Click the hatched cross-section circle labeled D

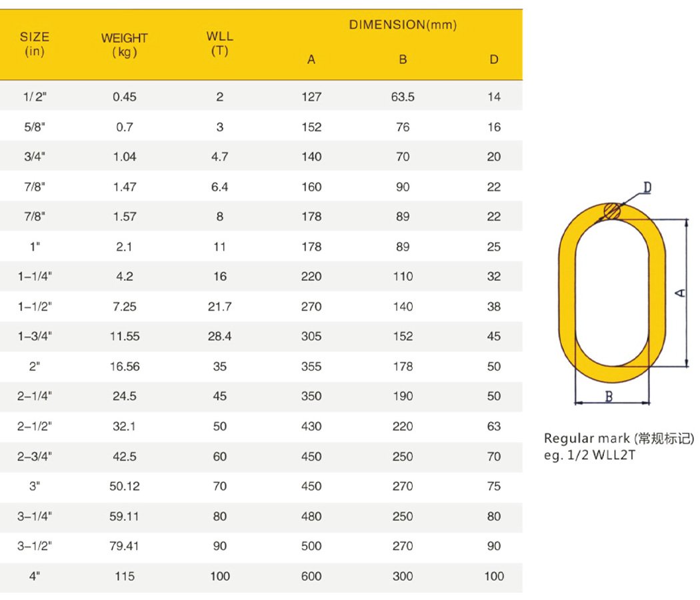612,211
